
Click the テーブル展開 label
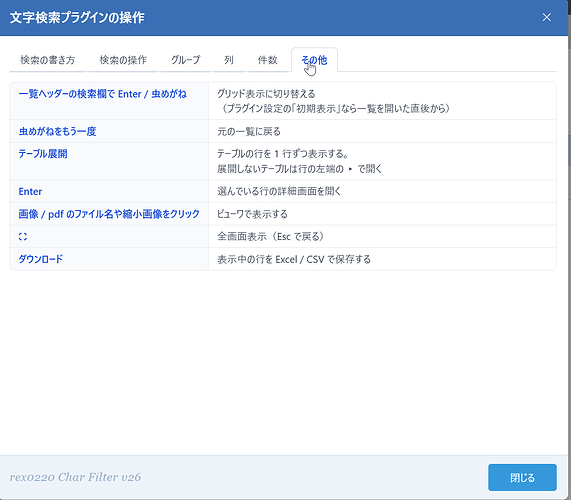[43, 154]
